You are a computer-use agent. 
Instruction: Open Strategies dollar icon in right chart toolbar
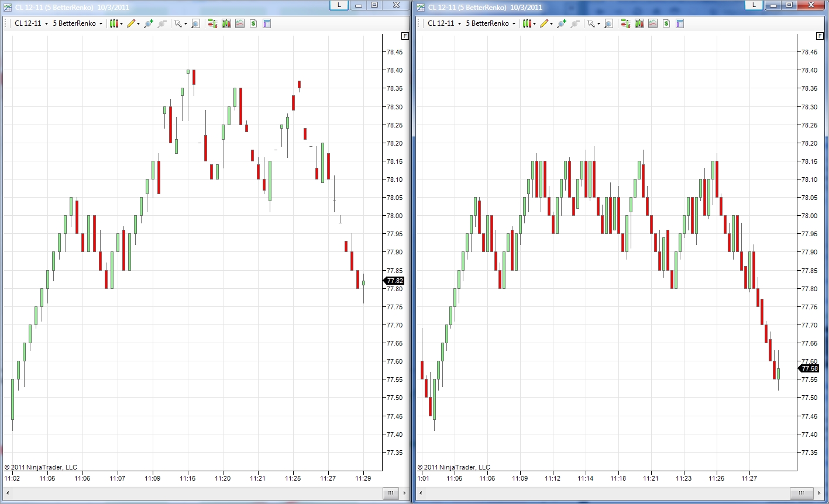[x=666, y=23]
